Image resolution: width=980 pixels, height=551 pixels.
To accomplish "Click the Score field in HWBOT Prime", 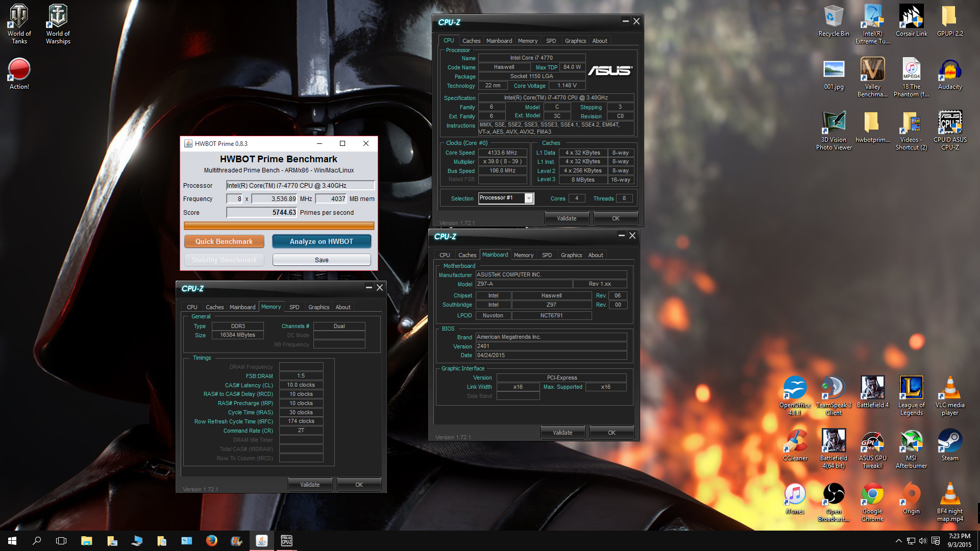I will 262,212.
